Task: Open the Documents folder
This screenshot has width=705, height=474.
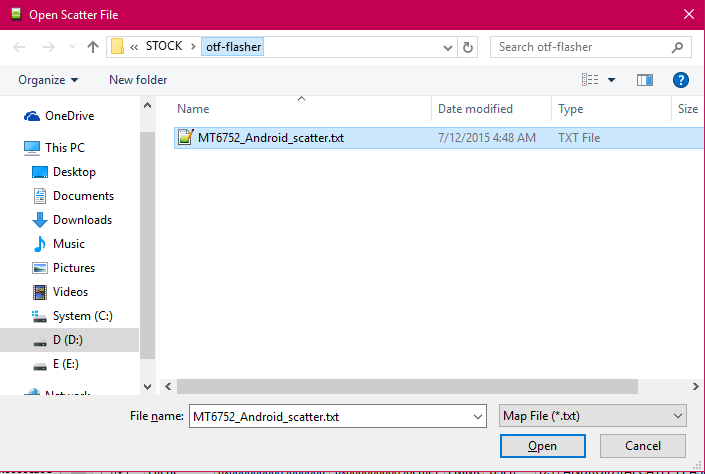Action: pos(83,196)
